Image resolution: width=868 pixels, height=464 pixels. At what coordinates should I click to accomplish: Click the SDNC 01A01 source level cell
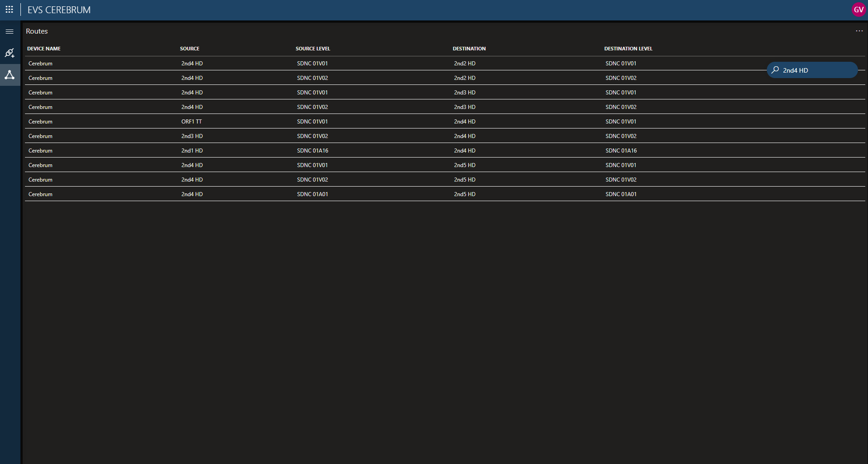[x=313, y=194]
